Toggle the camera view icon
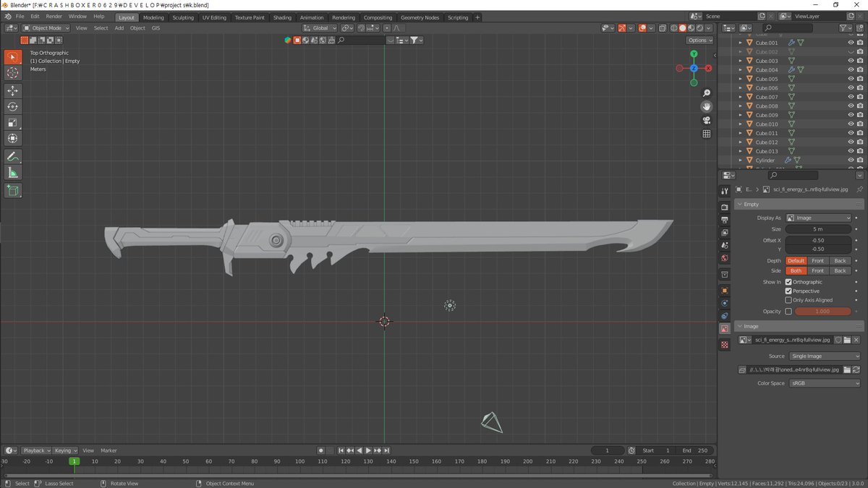 (707, 120)
